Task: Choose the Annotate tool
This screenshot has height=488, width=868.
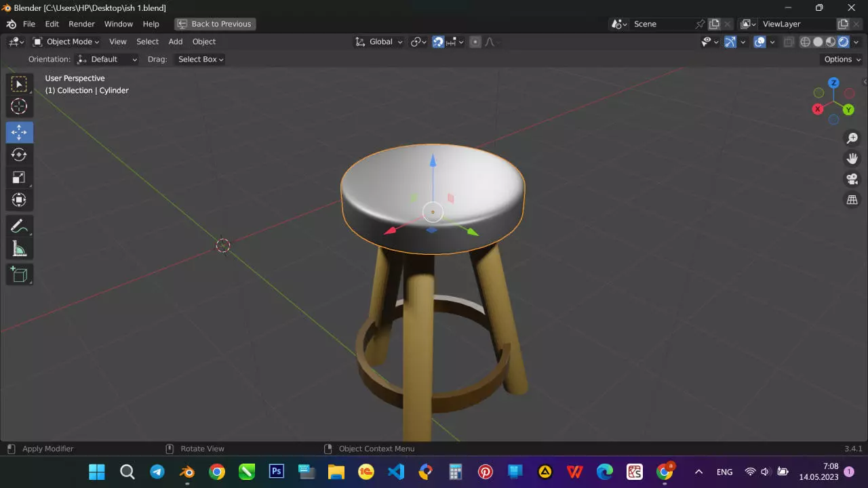Action: tap(19, 226)
